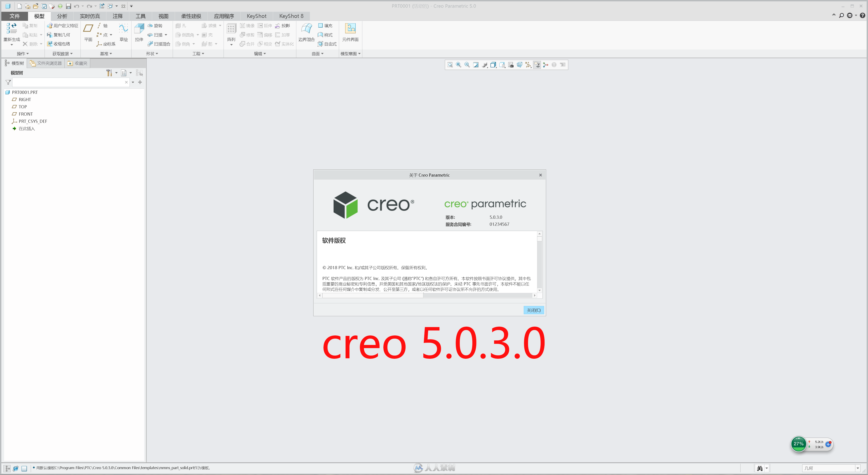Viewport: 868px width, 475px height.
Task: Expand the Shapes (形状) group dropdown
Action: tap(152, 54)
